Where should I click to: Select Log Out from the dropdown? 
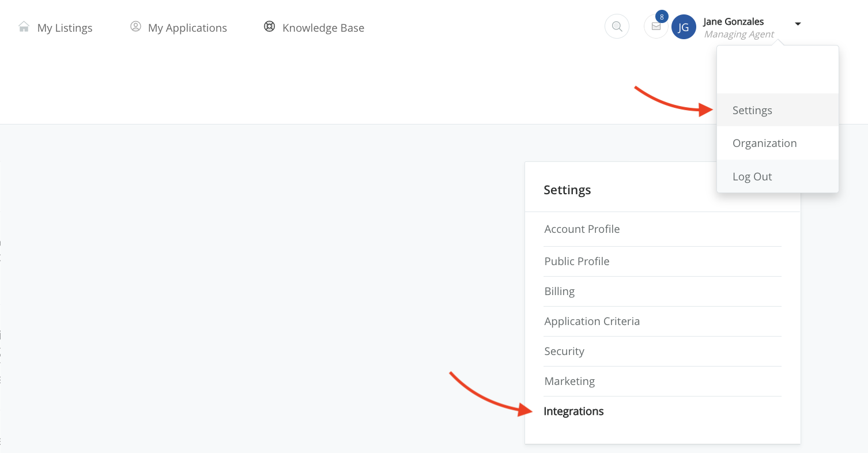click(752, 177)
